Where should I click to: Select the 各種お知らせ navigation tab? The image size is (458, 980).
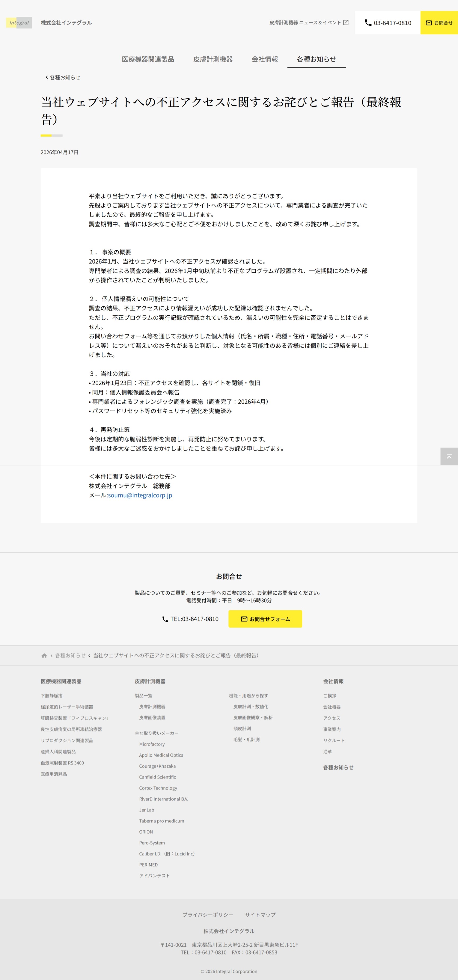[x=316, y=59]
